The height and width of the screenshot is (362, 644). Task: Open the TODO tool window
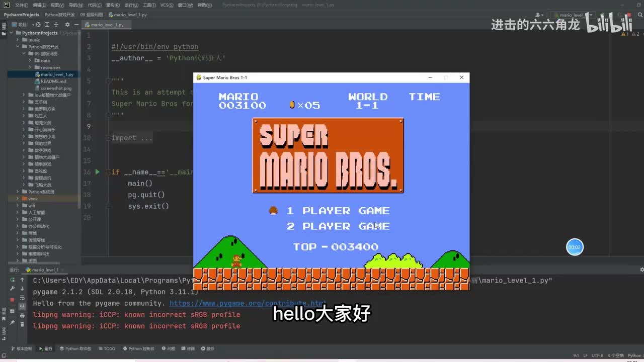click(107, 348)
